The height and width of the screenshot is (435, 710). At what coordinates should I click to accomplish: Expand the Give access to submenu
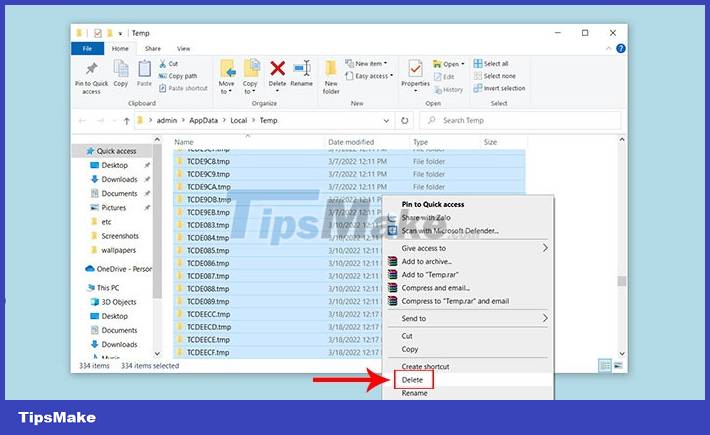pos(545,248)
